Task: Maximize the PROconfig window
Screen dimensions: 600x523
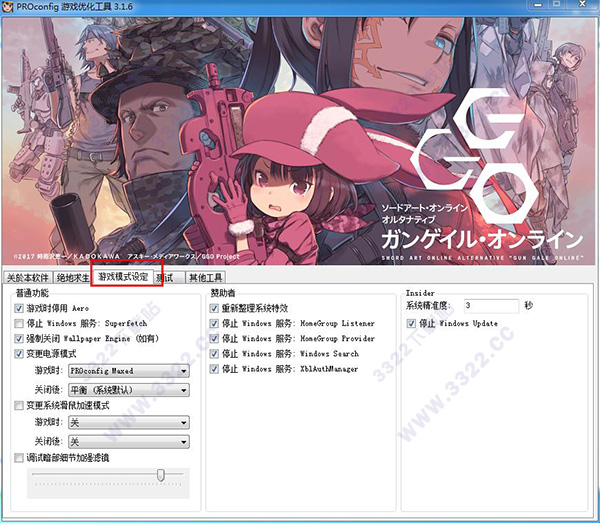Action: click(557, 5)
